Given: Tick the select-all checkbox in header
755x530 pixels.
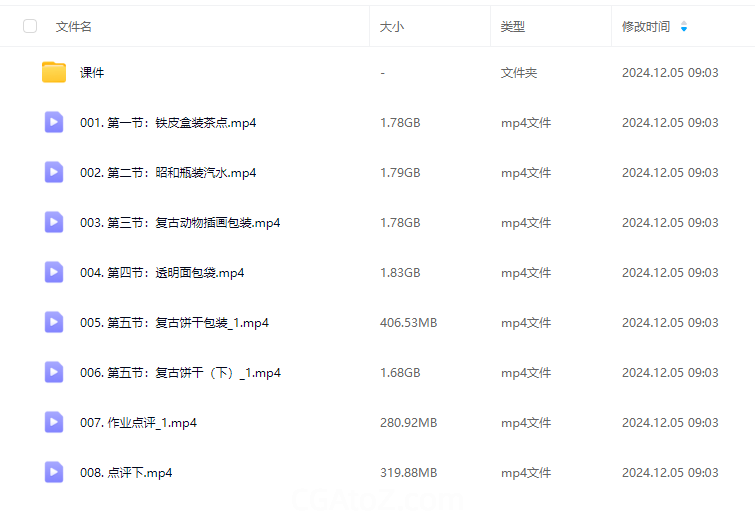Looking at the screenshot, I should click(x=30, y=26).
